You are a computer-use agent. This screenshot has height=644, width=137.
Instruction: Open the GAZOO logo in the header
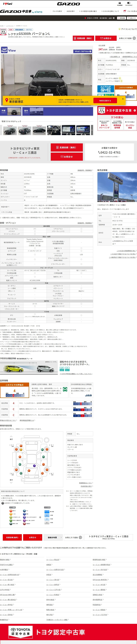point(68,4)
